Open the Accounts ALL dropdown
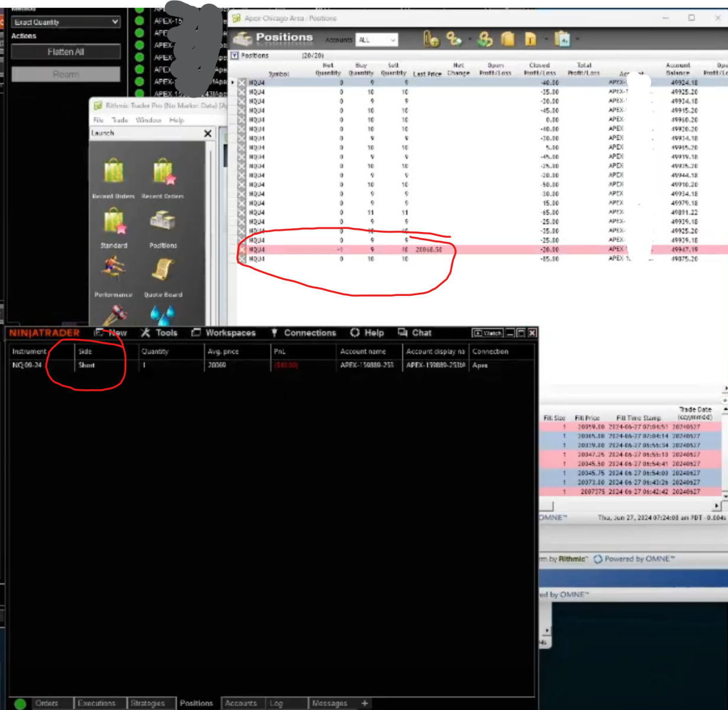The height and width of the screenshot is (710, 728). 377,40
